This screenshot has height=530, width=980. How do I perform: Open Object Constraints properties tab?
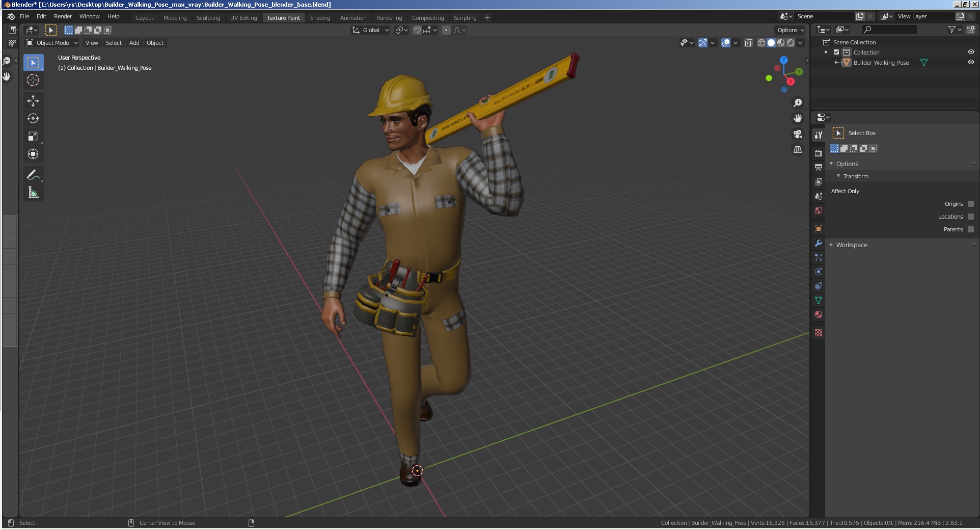tap(819, 286)
